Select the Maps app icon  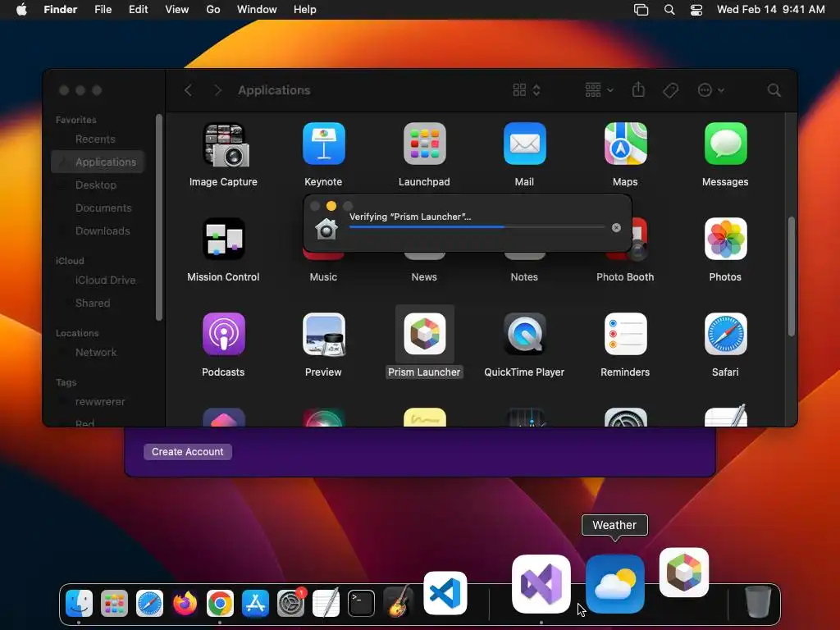click(x=625, y=144)
